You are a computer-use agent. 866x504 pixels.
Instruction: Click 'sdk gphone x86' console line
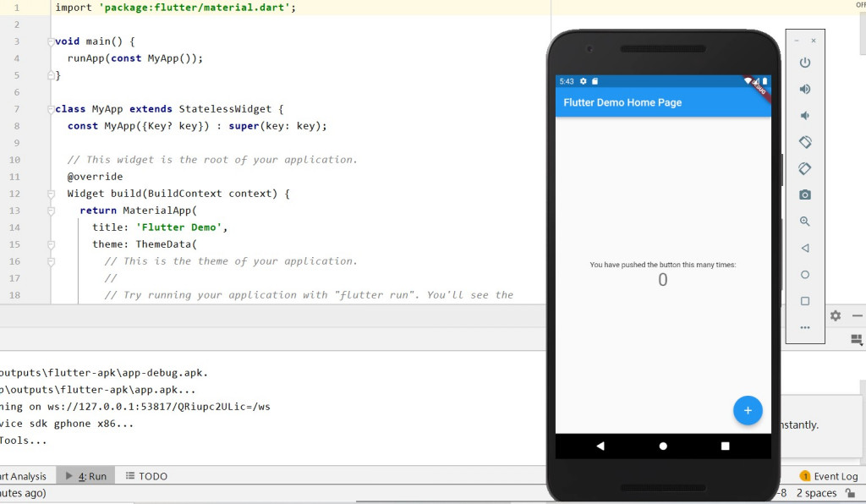pos(66,424)
